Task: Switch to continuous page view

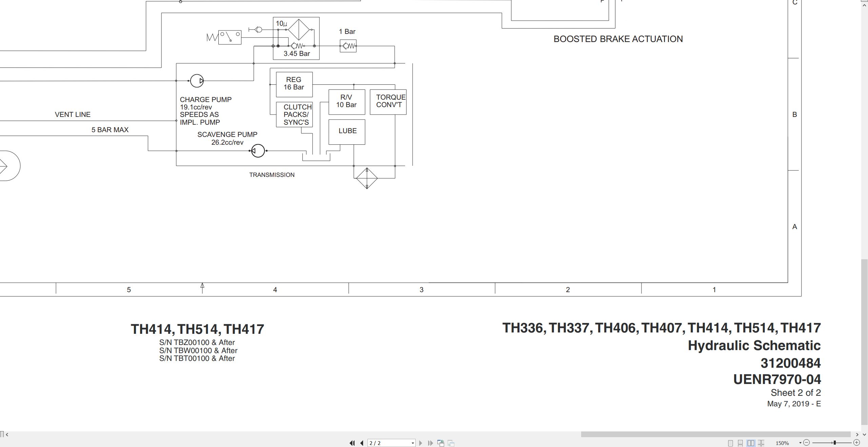Action: point(741,443)
